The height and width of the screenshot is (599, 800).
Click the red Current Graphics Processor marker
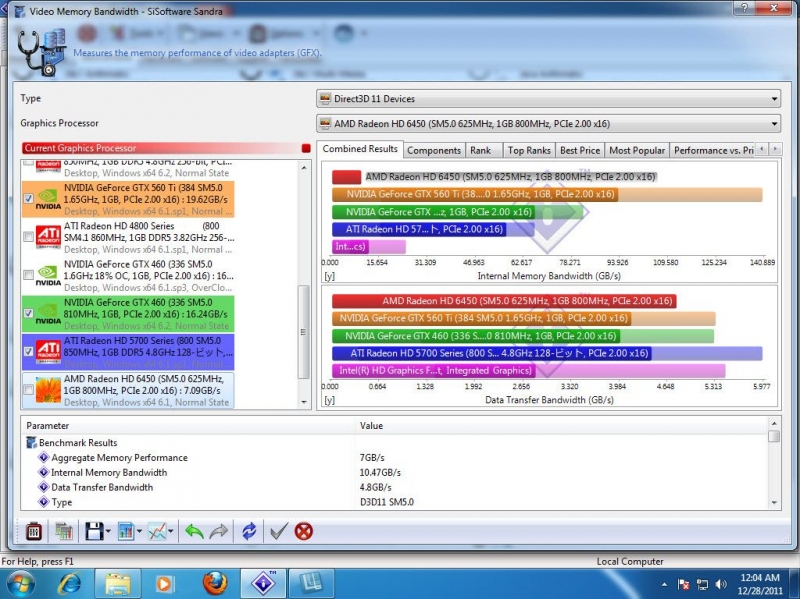(306, 148)
